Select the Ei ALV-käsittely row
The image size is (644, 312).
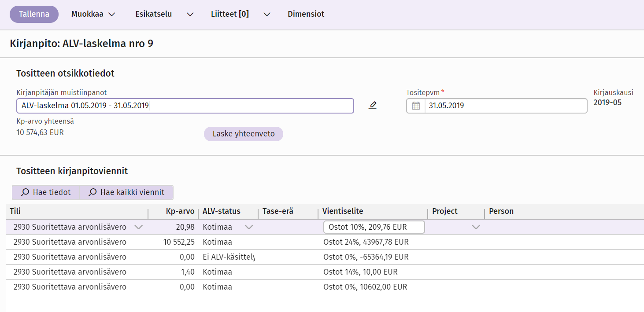(229, 257)
